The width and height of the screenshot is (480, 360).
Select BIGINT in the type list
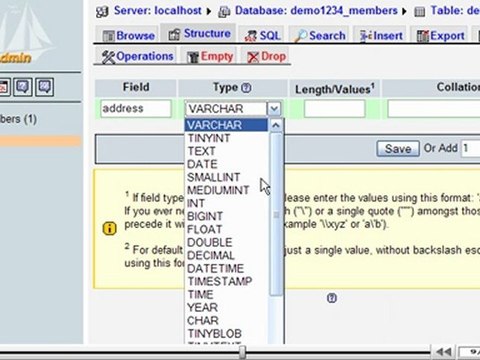pos(226,216)
